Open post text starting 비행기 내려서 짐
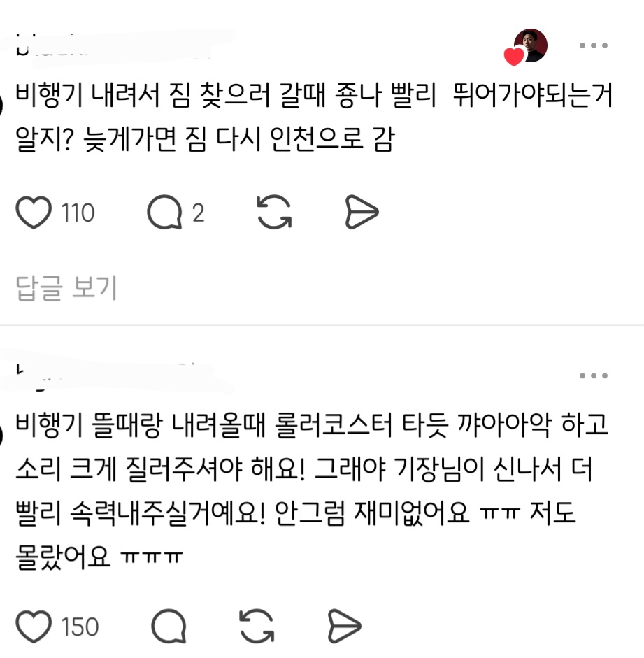Viewport: 644px width, 658px height. pos(315,117)
